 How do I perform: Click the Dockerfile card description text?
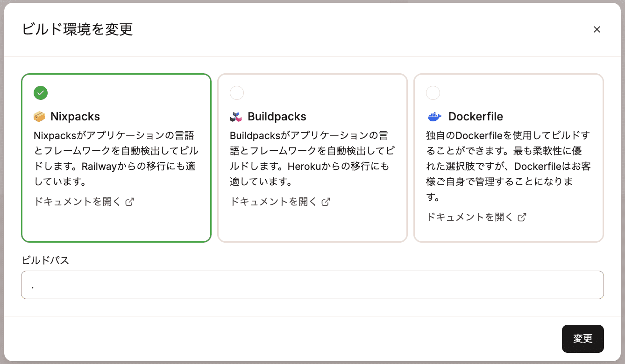508,166
